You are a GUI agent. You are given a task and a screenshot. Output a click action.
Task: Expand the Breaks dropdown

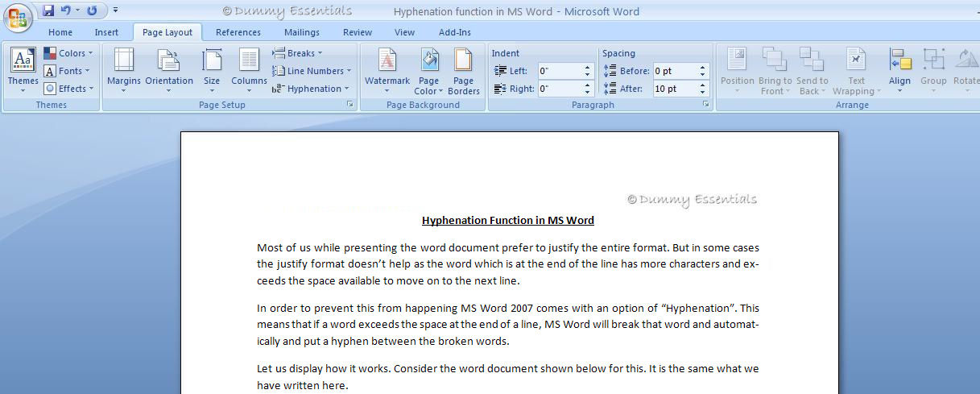(297, 53)
